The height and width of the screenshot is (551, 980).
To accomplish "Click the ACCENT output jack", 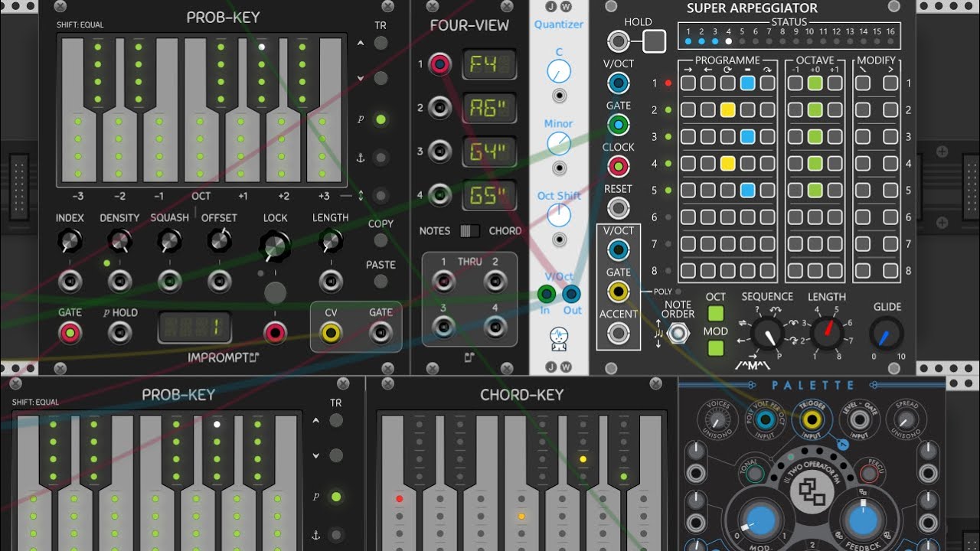I will [619, 333].
